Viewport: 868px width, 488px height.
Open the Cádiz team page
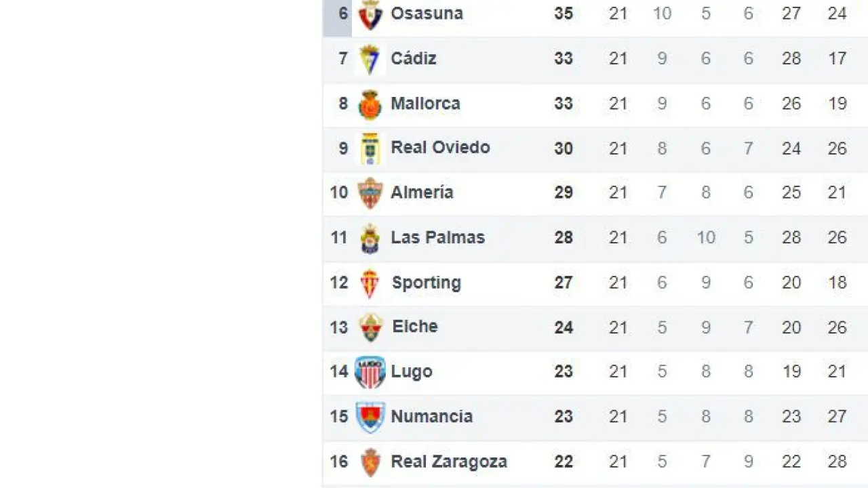point(413,58)
